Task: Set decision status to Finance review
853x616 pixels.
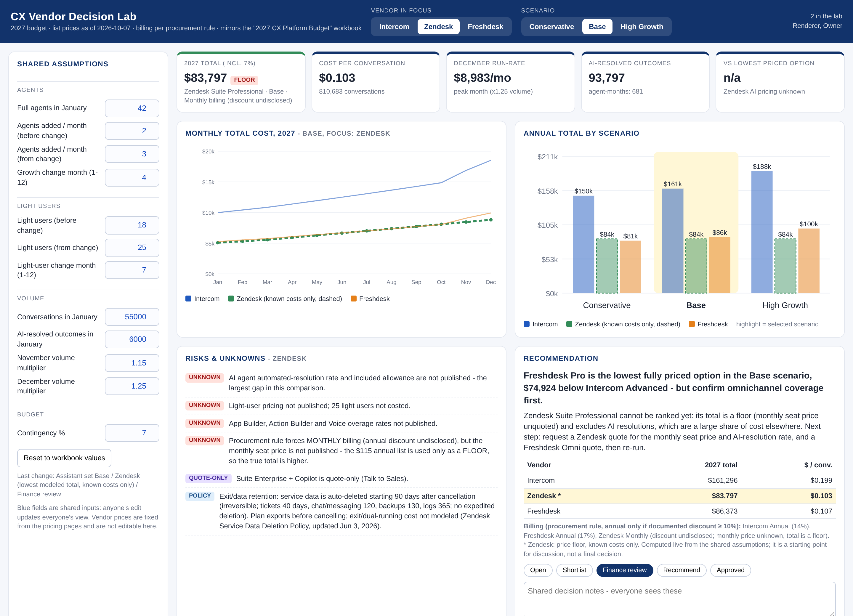Action: (x=624, y=570)
